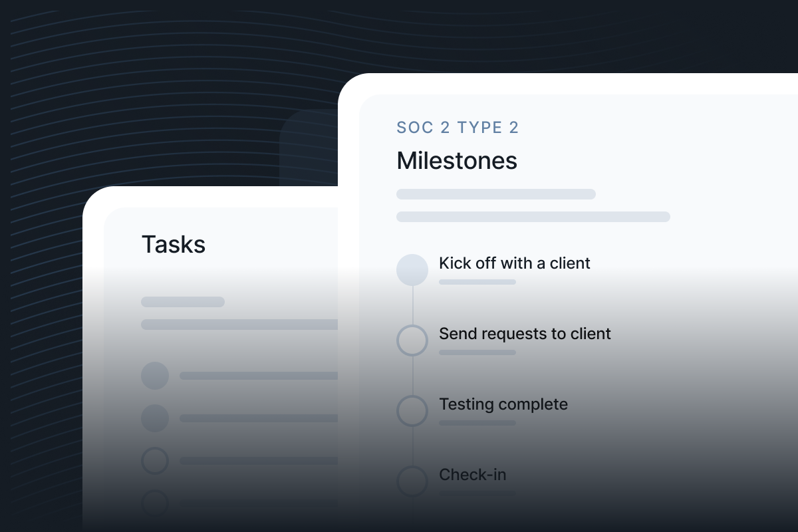
Task: Click the subtitle bar under Send requests to client
Action: point(477,352)
